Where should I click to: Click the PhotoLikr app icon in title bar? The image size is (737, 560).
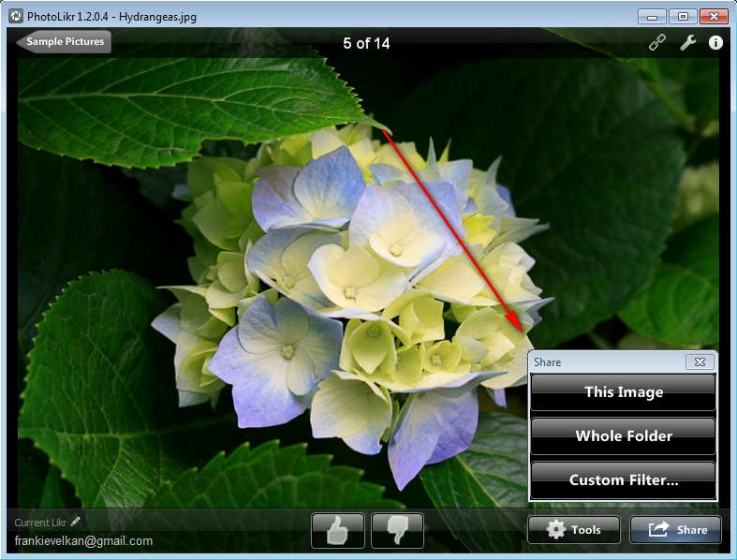pos(16,16)
